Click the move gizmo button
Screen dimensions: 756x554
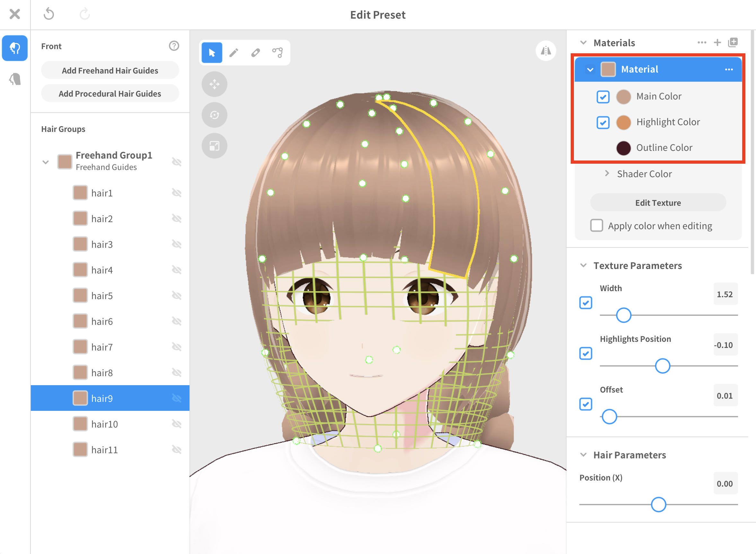pos(215,84)
